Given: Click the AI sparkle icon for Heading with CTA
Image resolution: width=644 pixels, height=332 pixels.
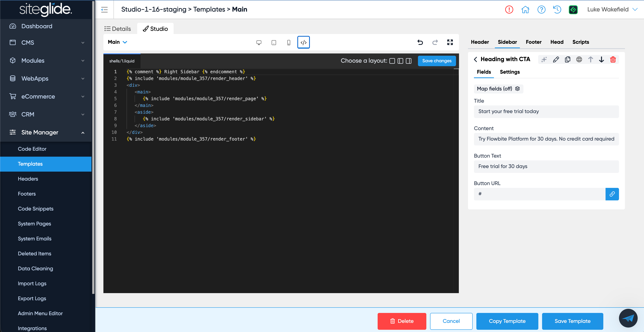Looking at the screenshot, I should tap(544, 59).
